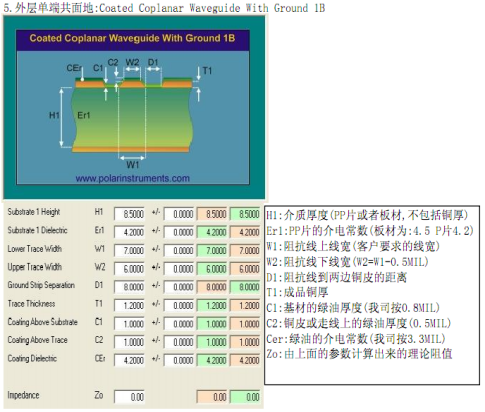Click the Lower Trace Width W1 input

click(x=129, y=250)
